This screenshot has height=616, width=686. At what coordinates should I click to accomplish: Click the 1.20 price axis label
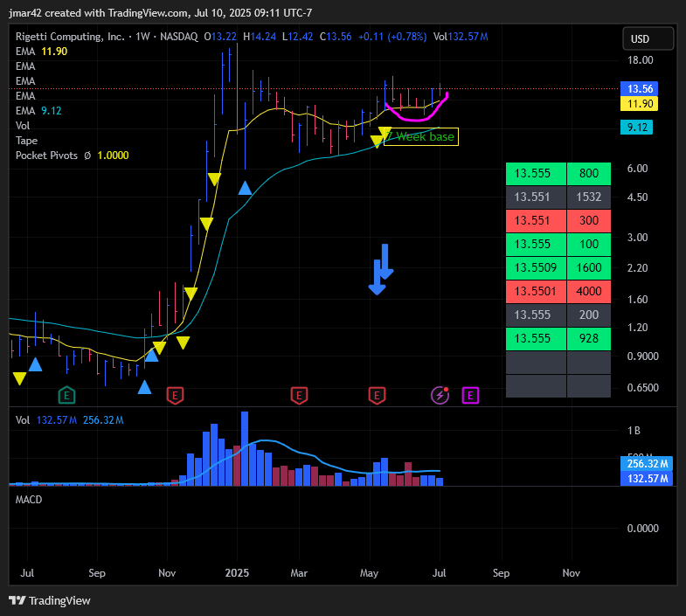pos(637,328)
